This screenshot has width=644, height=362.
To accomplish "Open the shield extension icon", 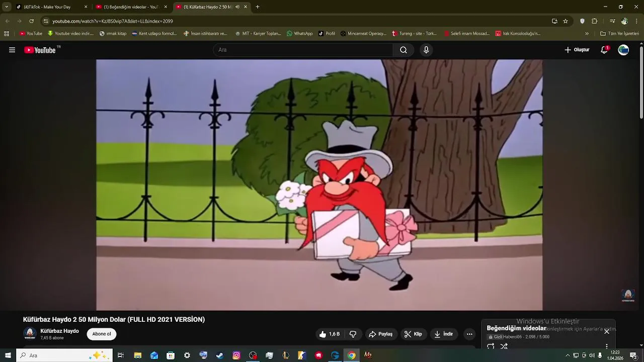I will coord(582,21).
